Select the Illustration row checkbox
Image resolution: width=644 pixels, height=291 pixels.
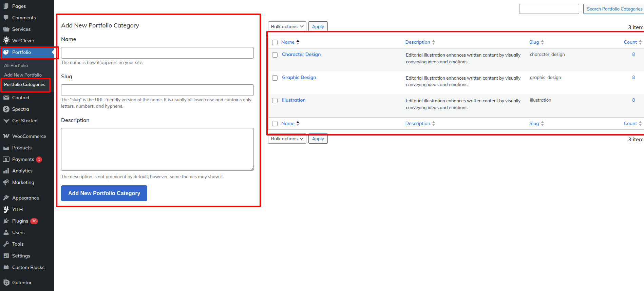click(275, 101)
